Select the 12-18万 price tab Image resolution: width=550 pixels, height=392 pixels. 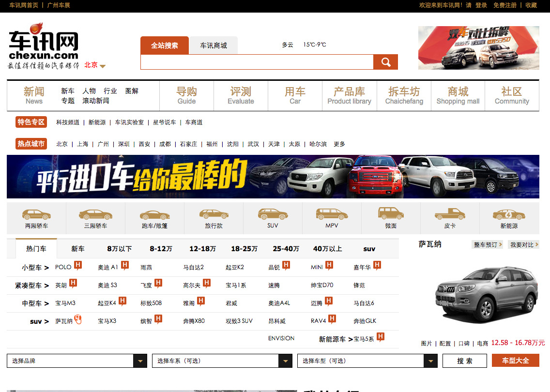coord(203,249)
